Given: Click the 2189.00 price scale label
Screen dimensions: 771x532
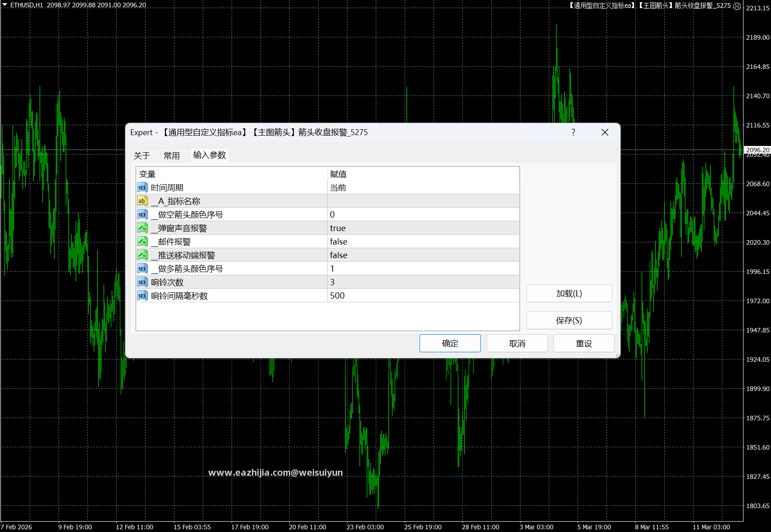Looking at the screenshot, I should (x=758, y=37).
